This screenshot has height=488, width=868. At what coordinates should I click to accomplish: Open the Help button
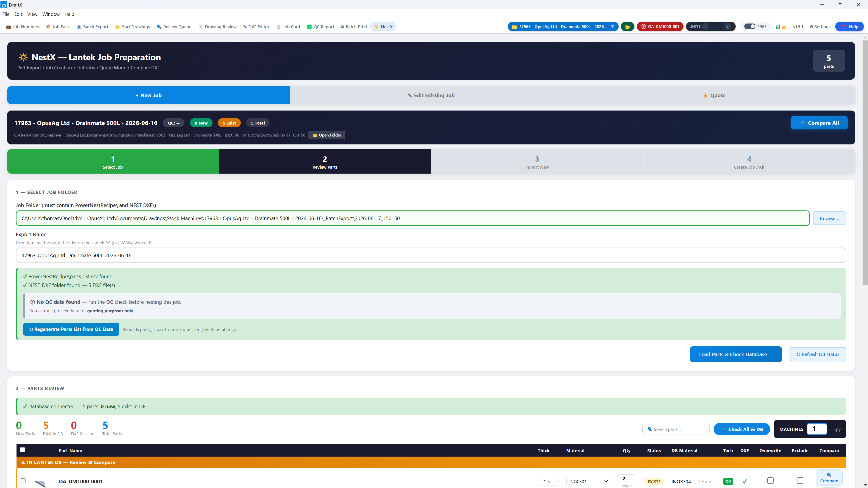click(849, 27)
